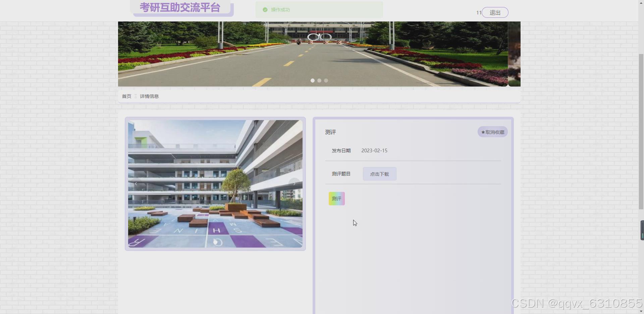Screen dimensions: 644x314
Task: Click the campus road banner image
Action: (313, 54)
